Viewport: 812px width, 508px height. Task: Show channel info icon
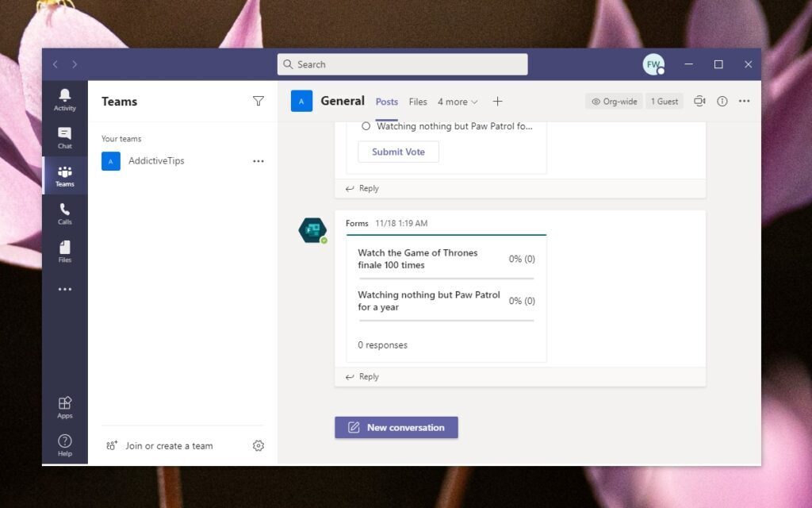point(722,102)
